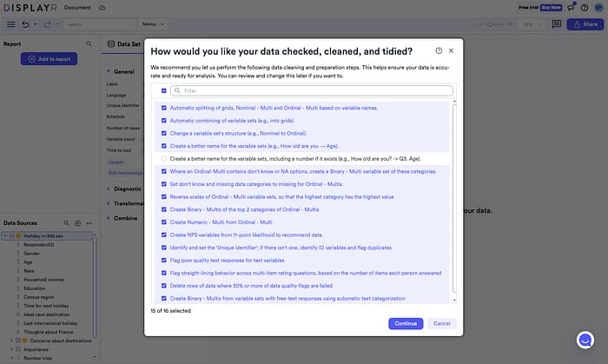
Task: Toggle the select-all checkbox beside Filter
Action: pyautogui.click(x=163, y=90)
